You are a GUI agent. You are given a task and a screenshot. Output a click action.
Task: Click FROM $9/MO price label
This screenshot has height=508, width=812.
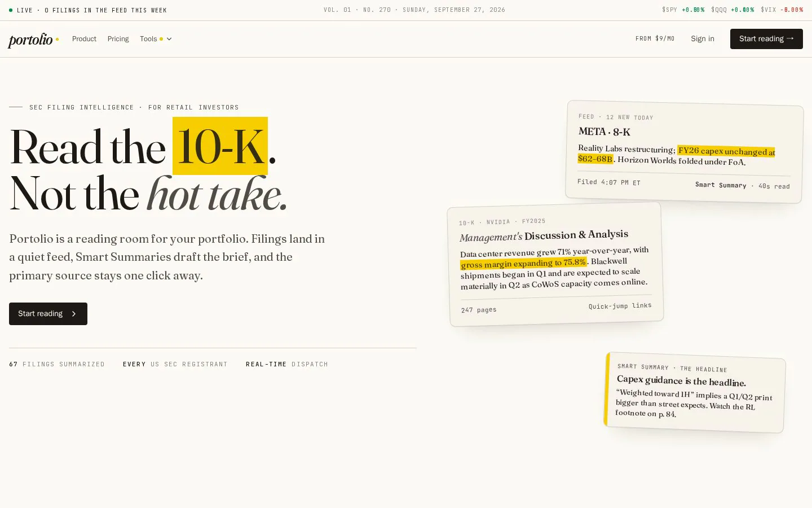click(x=655, y=38)
